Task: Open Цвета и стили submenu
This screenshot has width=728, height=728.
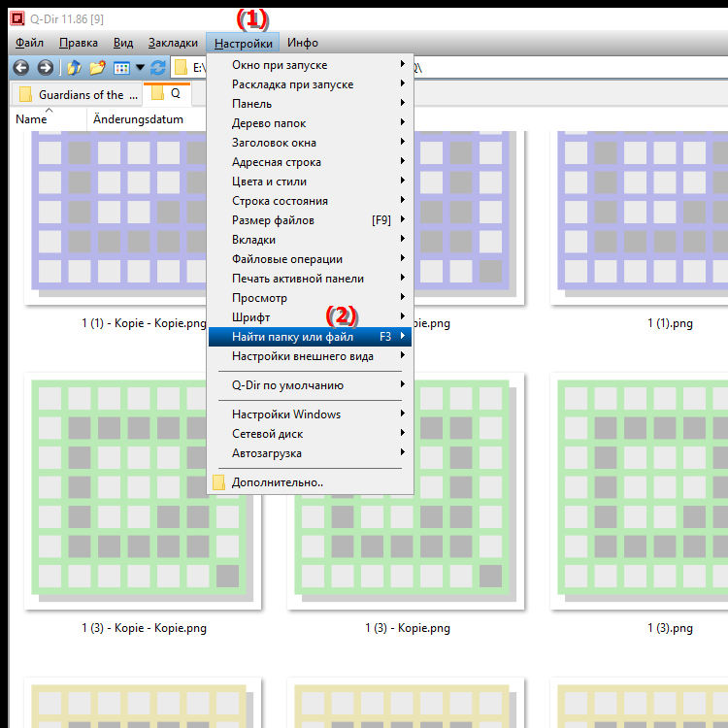Action: 310,182
